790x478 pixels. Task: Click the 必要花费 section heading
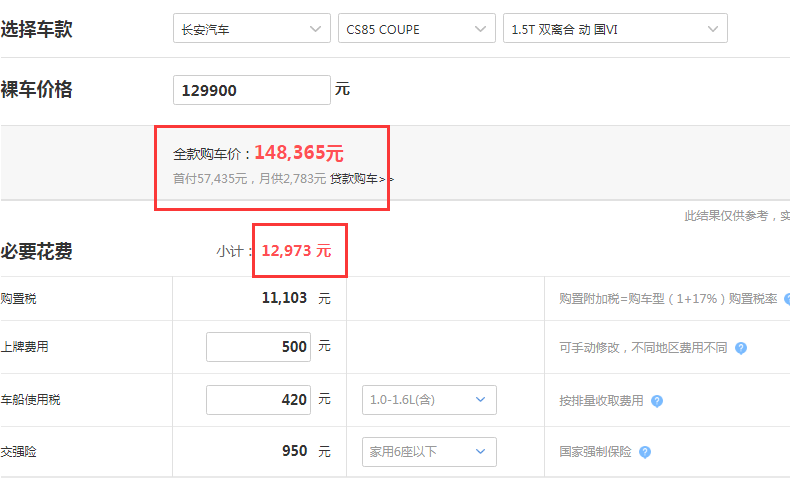pos(36,251)
